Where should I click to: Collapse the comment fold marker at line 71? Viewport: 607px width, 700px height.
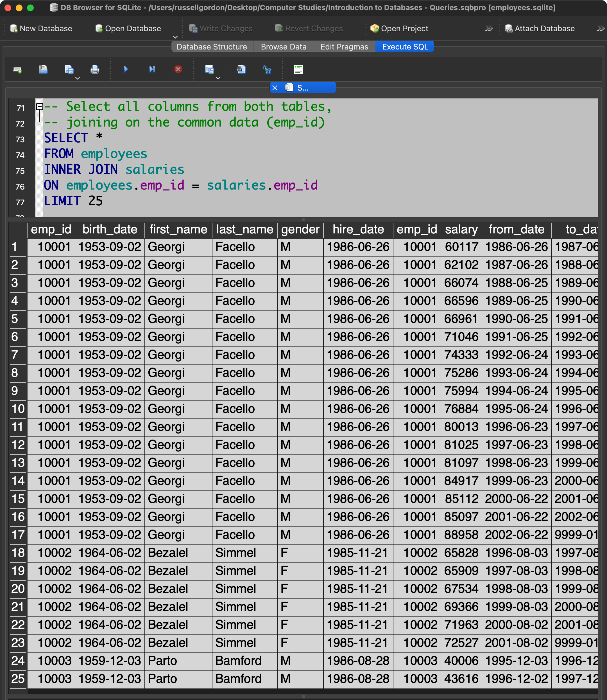click(x=40, y=107)
